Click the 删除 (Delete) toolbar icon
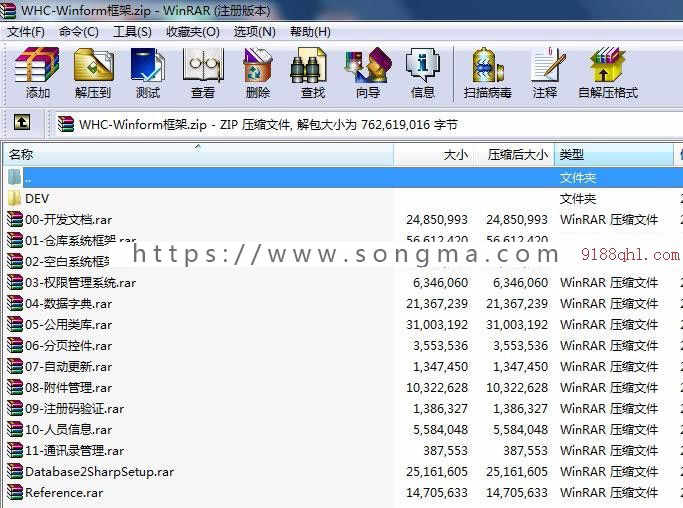The width and height of the screenshot is (683, 508). [x=258, y=65]
